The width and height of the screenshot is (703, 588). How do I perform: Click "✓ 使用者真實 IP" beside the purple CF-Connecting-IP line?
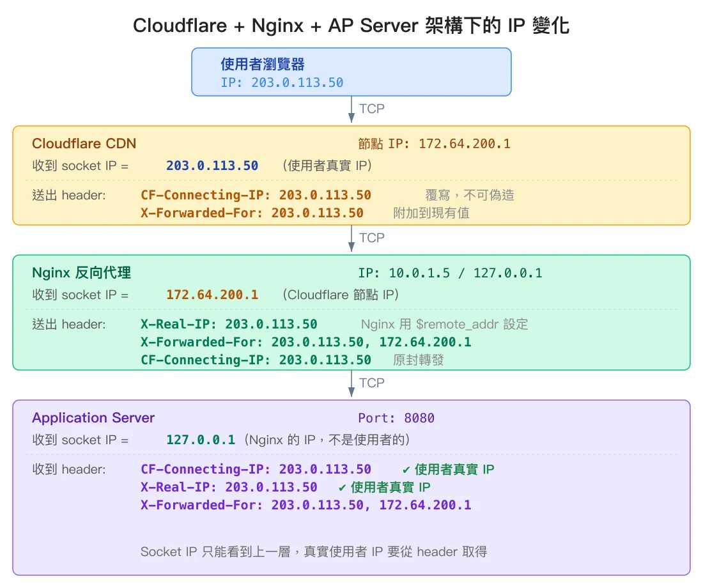click(448, 470)
